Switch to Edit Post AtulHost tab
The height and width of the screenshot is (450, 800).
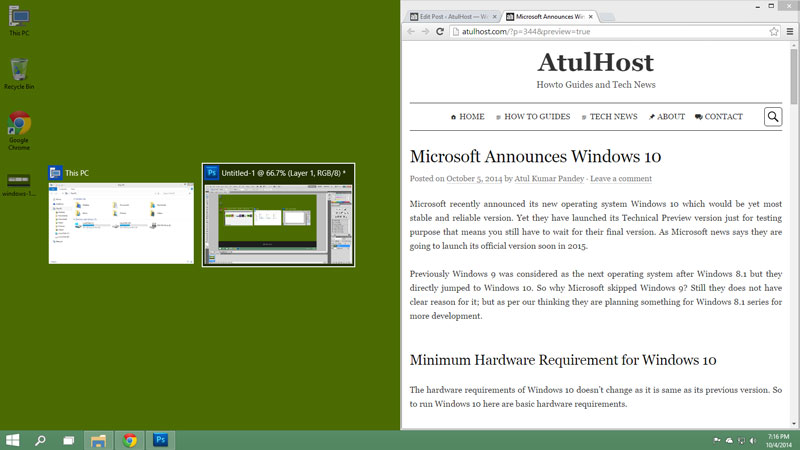[x=453, y=17]
